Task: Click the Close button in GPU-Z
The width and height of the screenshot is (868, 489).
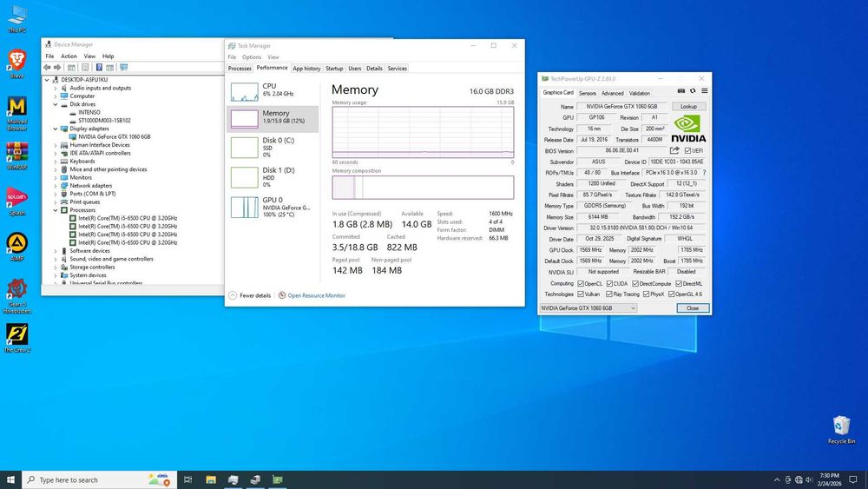Action: [x=693, y=308]
